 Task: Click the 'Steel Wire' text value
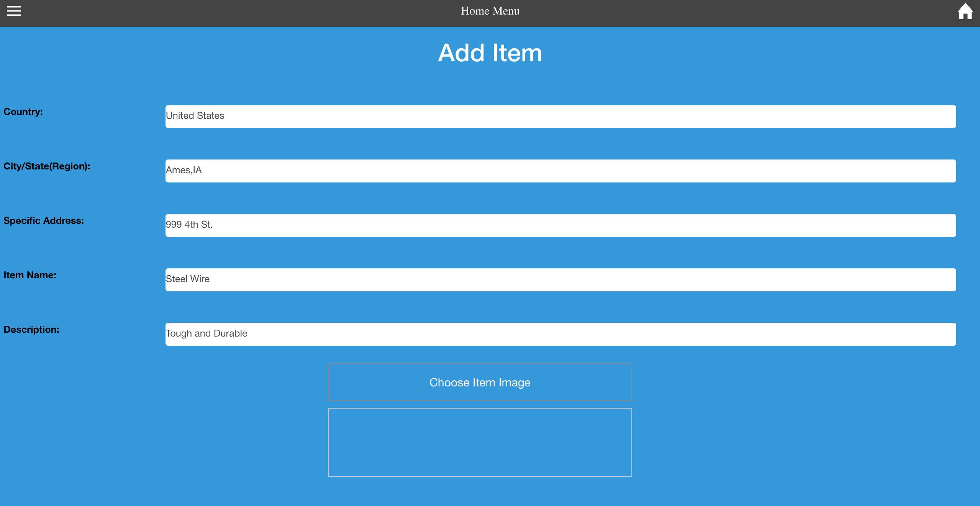pyautogui.click(x=188, y=279)
